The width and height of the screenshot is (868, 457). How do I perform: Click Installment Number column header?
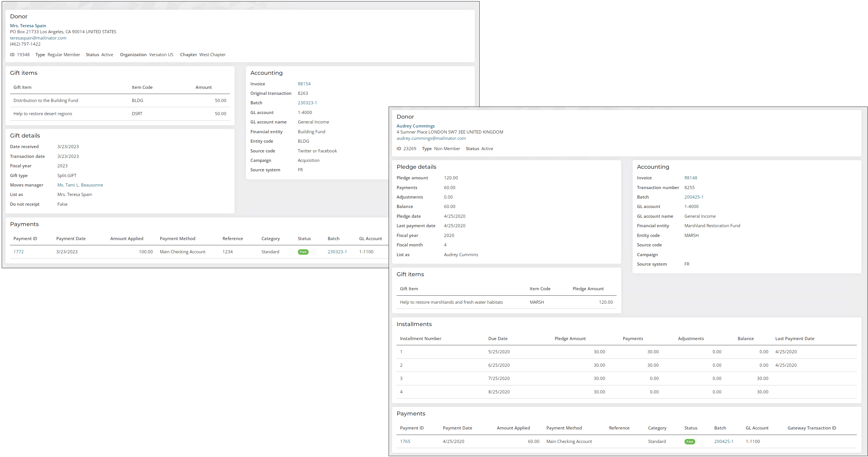tap(420, 339)
